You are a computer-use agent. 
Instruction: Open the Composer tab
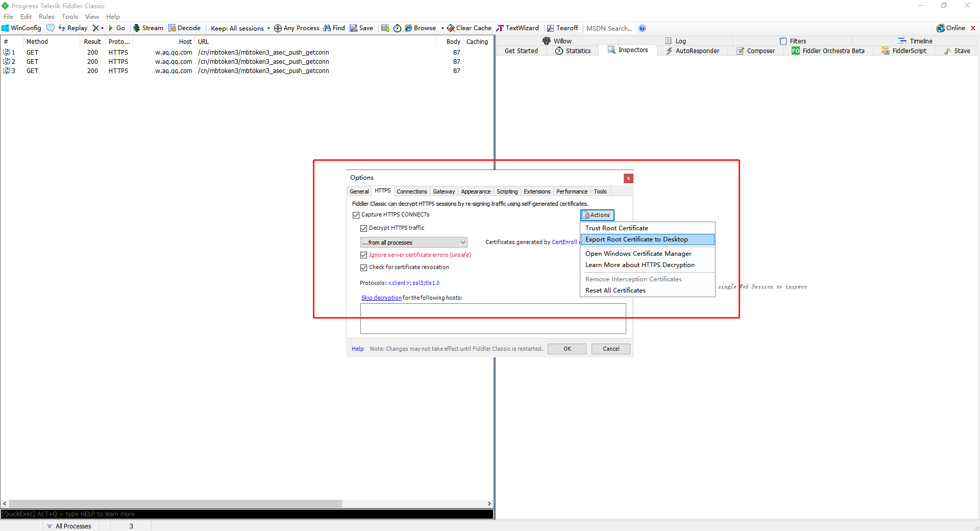coord(755,51)
